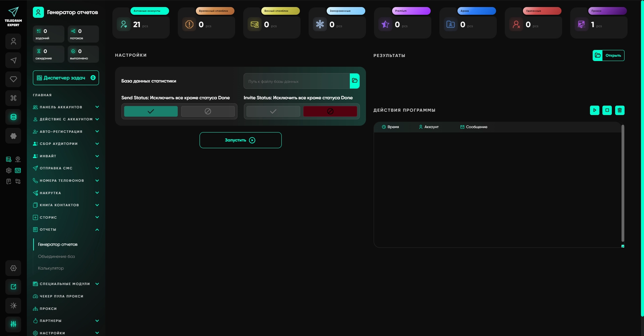Click the active accounts counter icon
Screen dimensions: 644x336
tap(124, 24)
